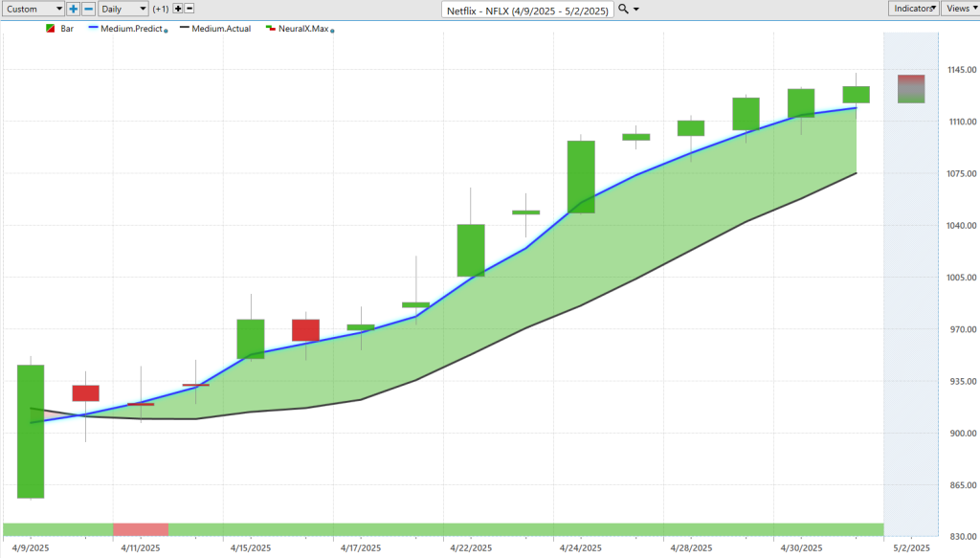
Task: Open the Indicators menu
Action: tap(913, 8)
